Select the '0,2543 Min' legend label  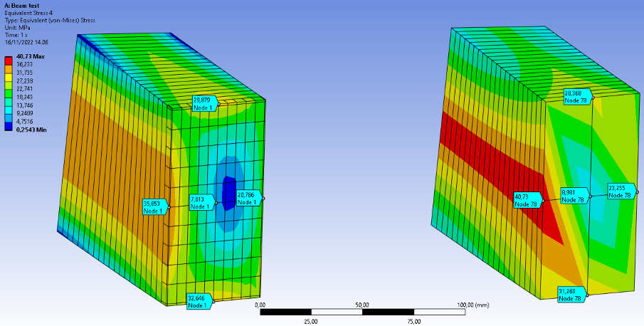[32, 130]
